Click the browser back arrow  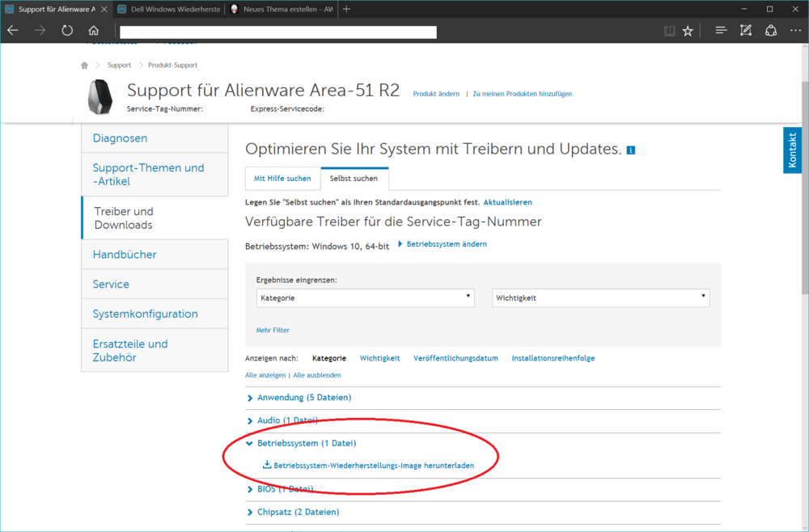pyautogui.click(x=13, y=31)
